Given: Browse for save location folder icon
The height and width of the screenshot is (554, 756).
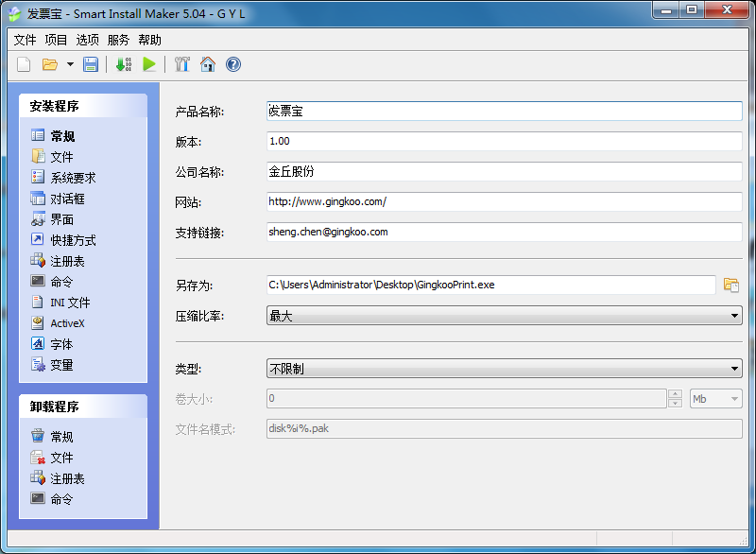Looking at the screenshot, I should (x=731, y=285).
